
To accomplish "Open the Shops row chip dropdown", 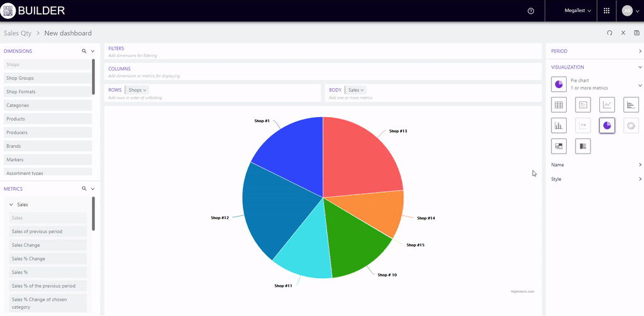I will point(138,90).
